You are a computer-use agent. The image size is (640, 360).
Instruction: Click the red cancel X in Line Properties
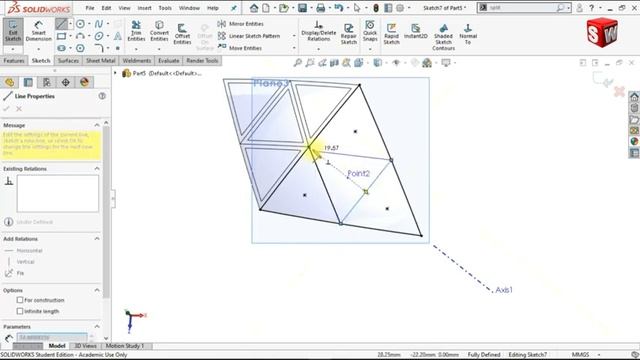[x=19, y=109]
